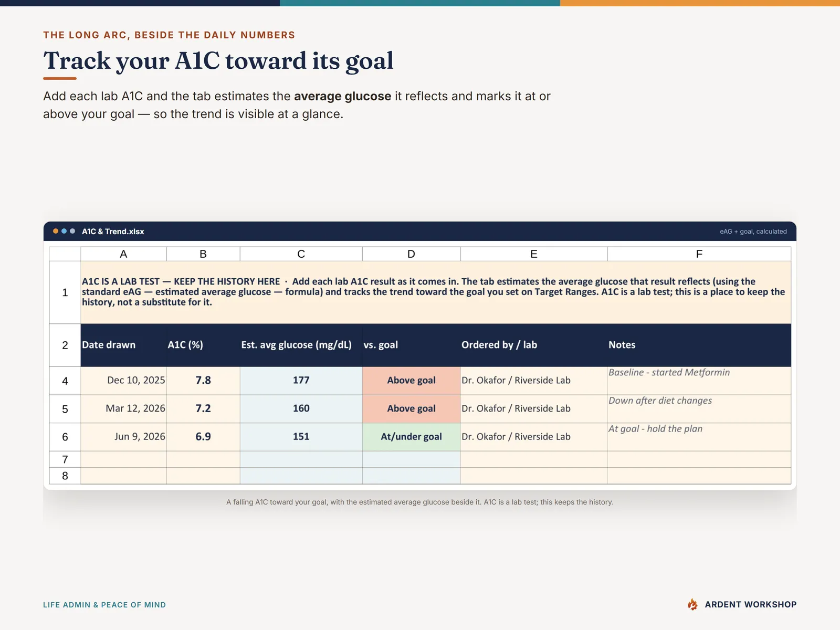Select column C header

301,254
